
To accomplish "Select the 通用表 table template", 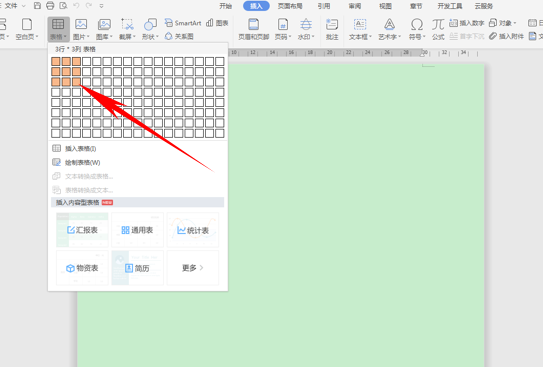I will (137, 230).
